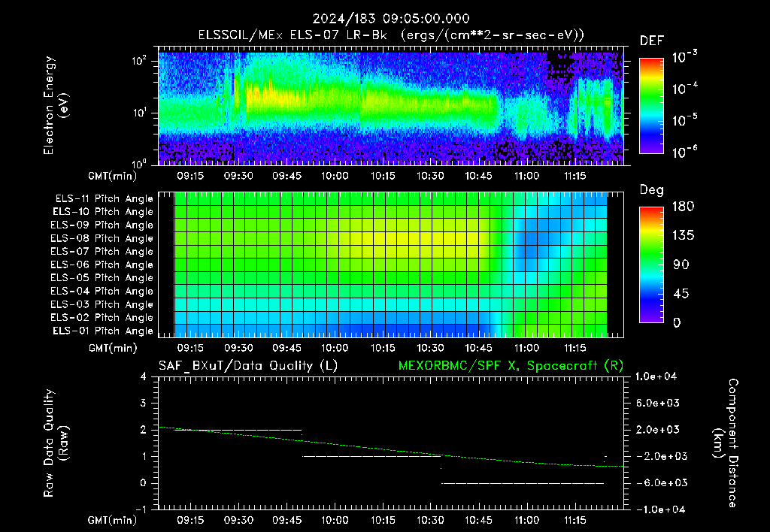Click the 10:30 tick label under the bottom plot
Image resolution: width=770 pixels, height=532 pixels.
tap(430, 520)
